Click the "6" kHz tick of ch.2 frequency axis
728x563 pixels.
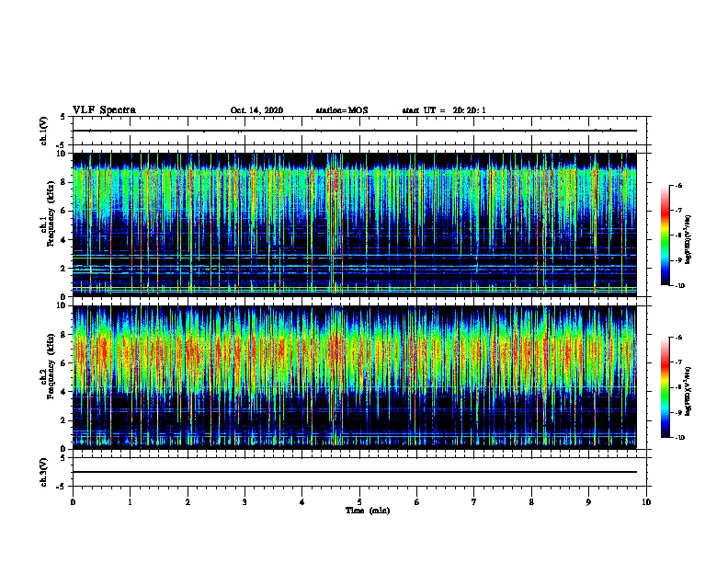[x=63, y=363]
